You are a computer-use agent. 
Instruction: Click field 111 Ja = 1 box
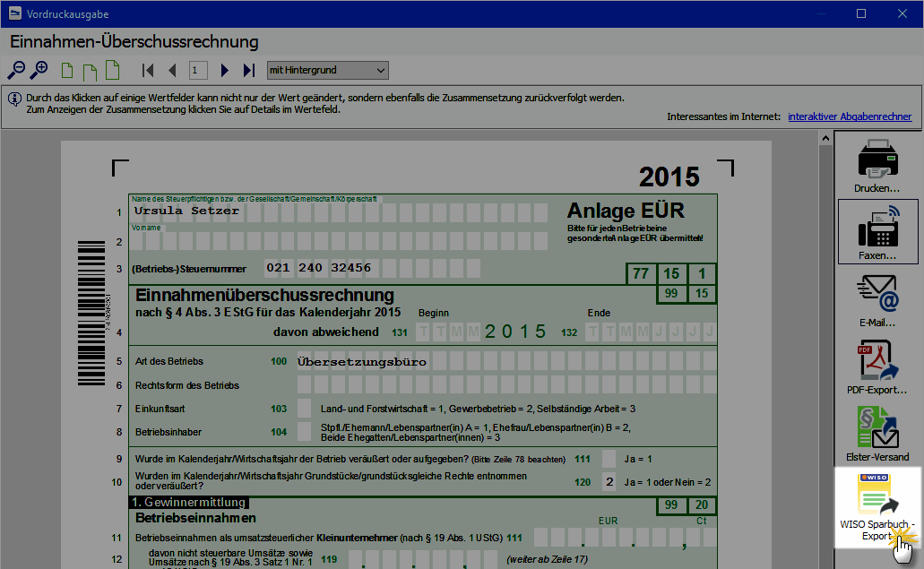point(609,459)
